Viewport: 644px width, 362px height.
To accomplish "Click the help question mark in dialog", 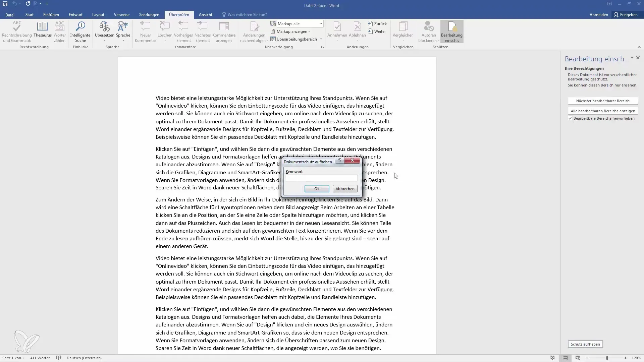I will [x=339, y=161].
